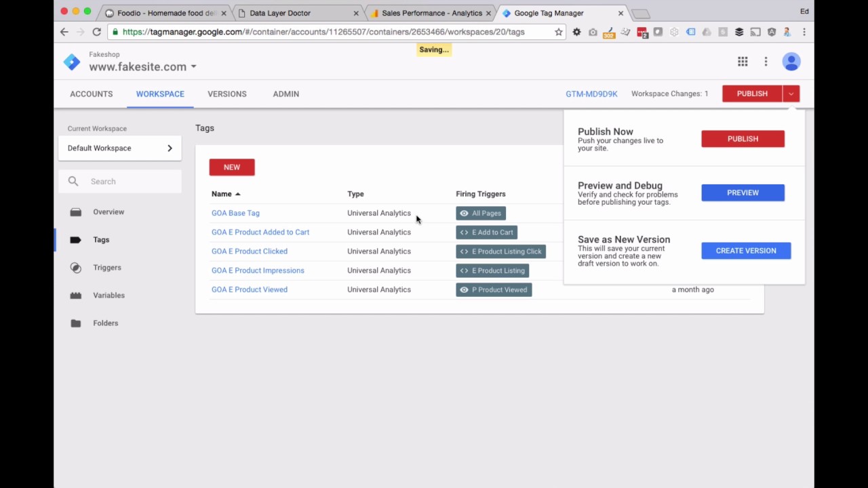The image size is (868, 488).
Task: Switch to Data Layer Doctor browser tab
Action: (x=297, y=13)
